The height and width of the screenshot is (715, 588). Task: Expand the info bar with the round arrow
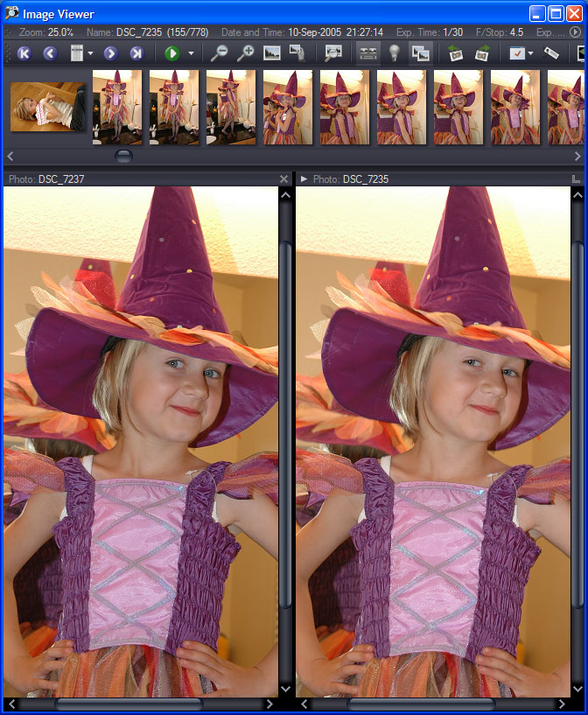575,32
